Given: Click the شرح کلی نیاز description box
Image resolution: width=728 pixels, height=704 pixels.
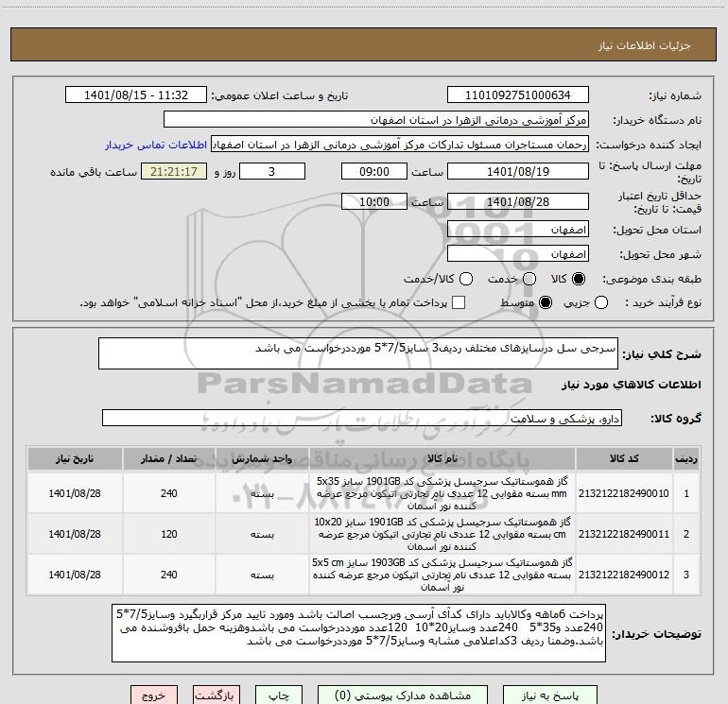Looking at the screenshot, I should pyautogui.click(x=358, y=353).
